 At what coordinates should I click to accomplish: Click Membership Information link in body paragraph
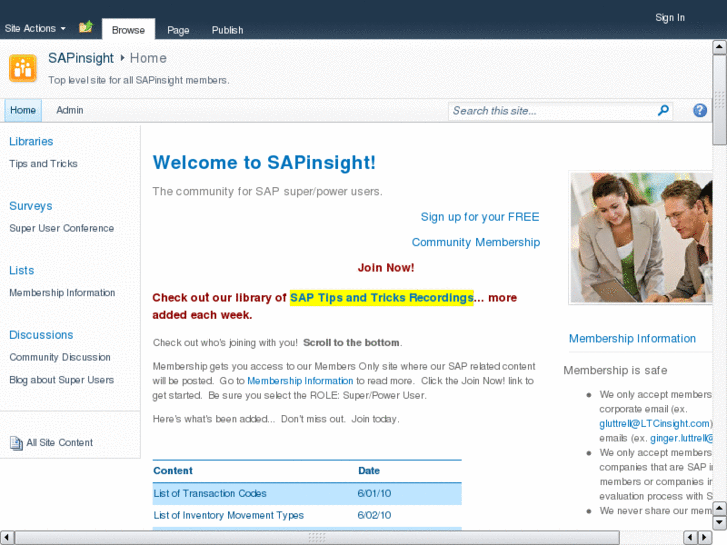pos(300,381)
